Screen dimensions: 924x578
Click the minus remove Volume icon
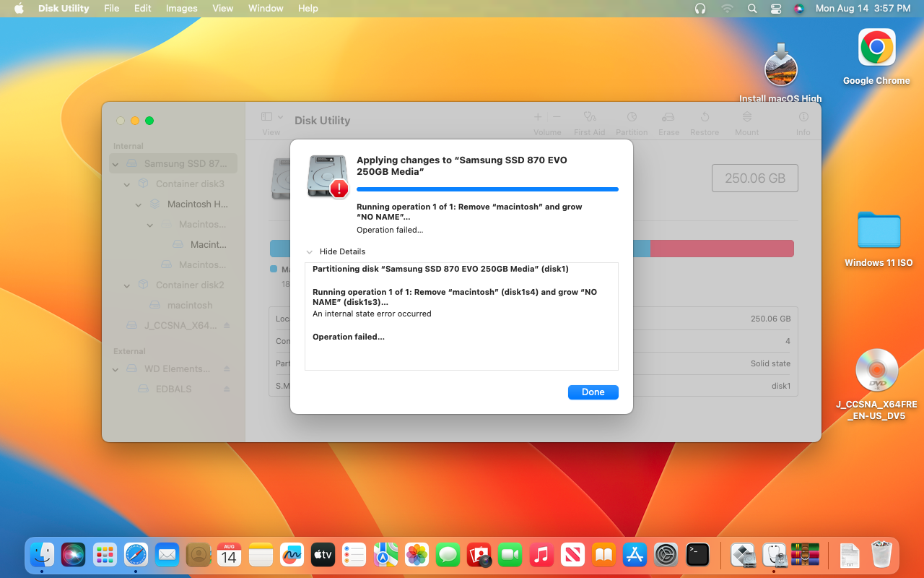pyautogui.click(x=557, y=117)
